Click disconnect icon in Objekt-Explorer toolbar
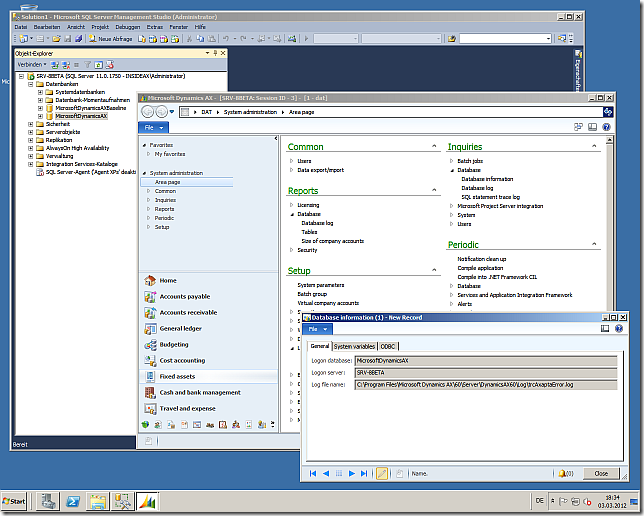 tap(66, 65)
